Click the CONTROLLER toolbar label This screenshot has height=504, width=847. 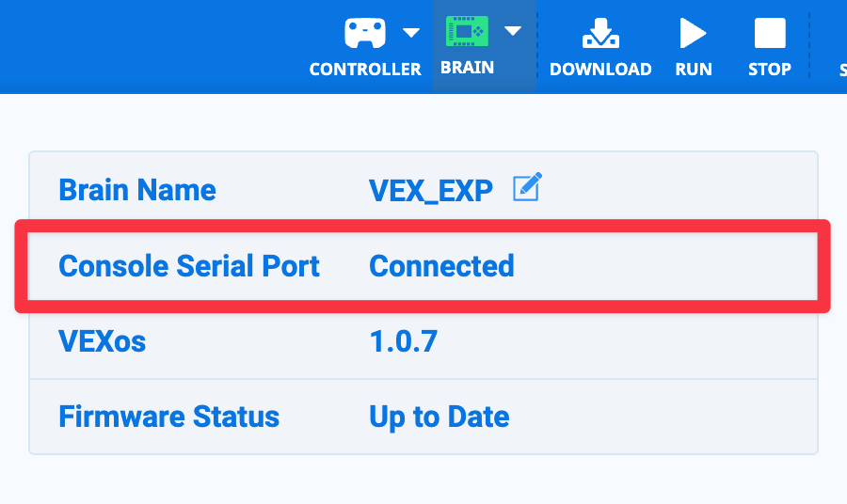click(x=365, y=70)
